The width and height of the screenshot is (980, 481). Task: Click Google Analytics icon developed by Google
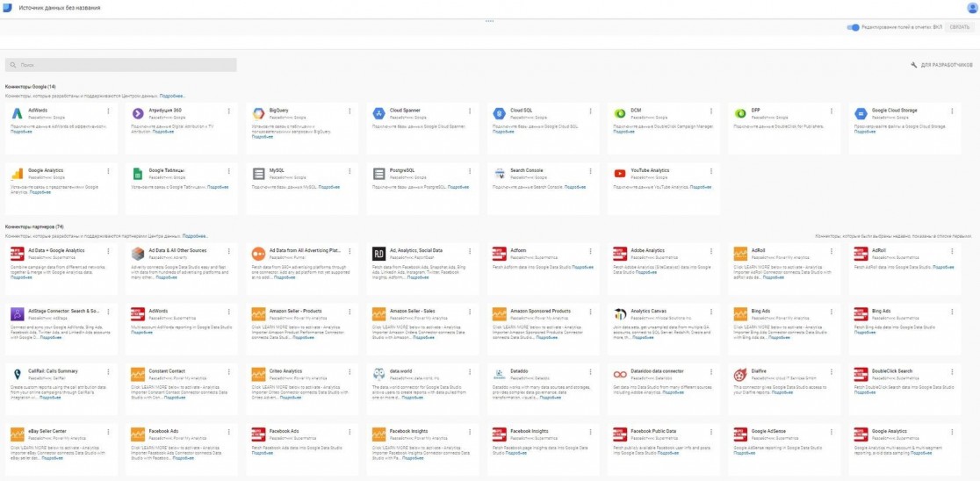tap(17, 174)
